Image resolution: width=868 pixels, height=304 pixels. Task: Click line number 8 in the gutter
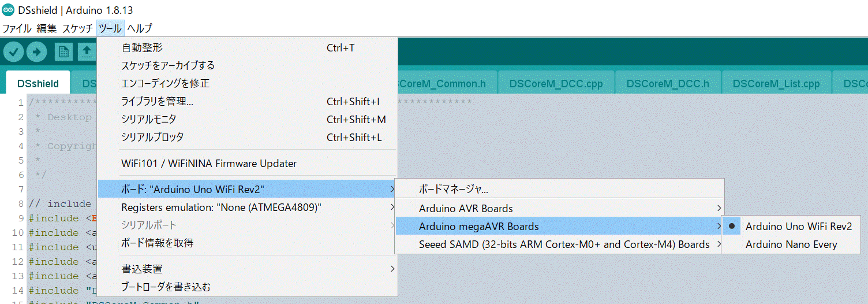coord(21,204)
